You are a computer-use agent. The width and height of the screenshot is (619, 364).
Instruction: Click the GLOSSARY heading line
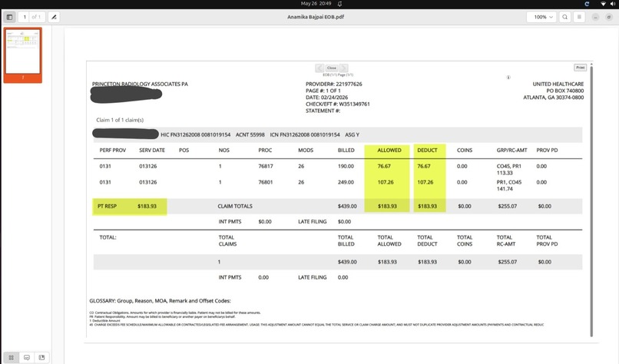click(160, 301)
